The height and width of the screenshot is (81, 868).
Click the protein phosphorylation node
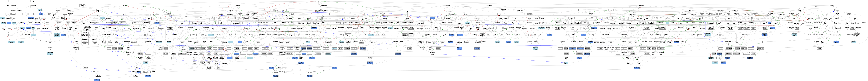pyautogui.click(x=590, y=35)
